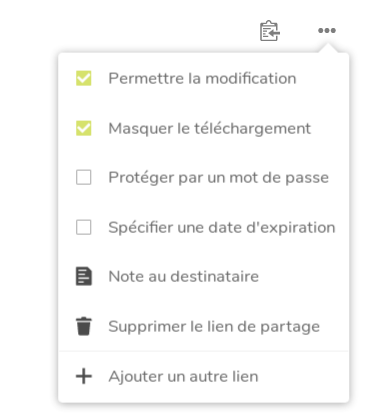This screenshot has width=369, height=417.
Task: Tick the Spécifier une date d'expiration checkbox
Action: coord(84,227)
